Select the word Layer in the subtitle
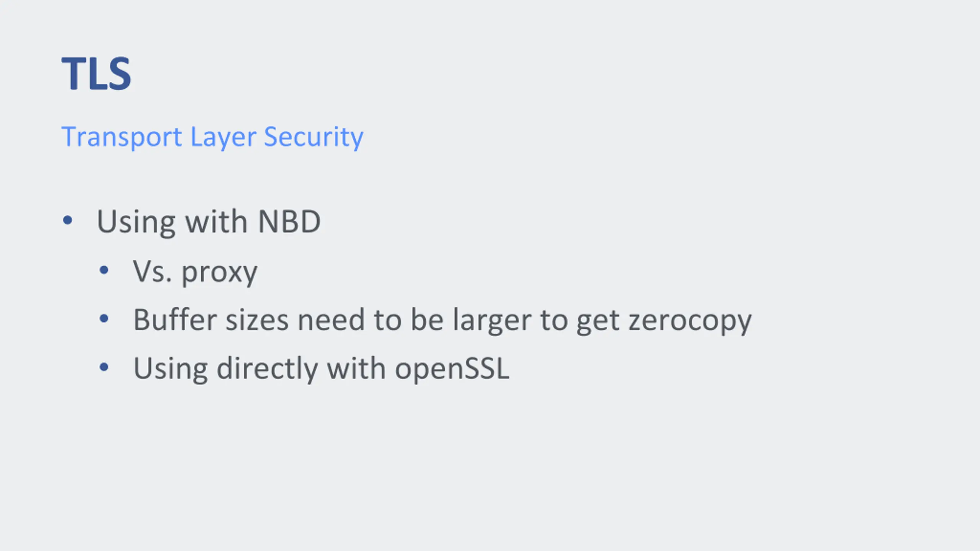Viewport: 980px width, 551px height. point(223,137)
